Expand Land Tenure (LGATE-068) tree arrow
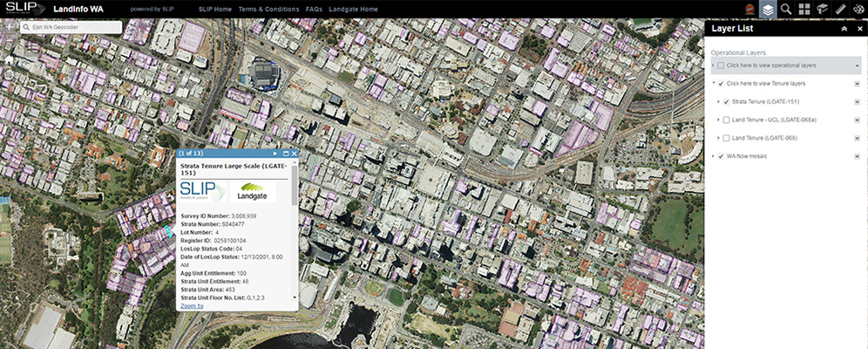Screen dimensions: 868x349 point(718,138)
